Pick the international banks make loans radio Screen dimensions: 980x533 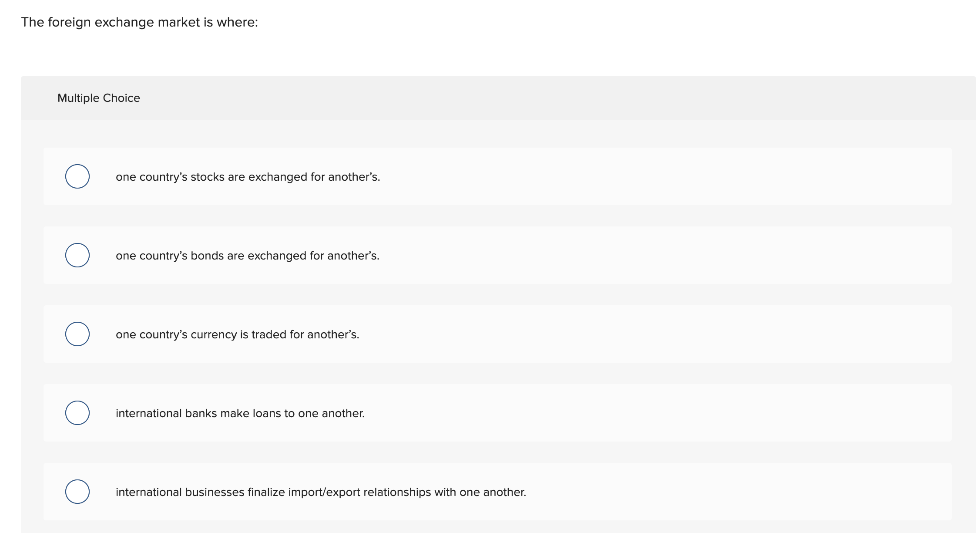tap(77, 413)
